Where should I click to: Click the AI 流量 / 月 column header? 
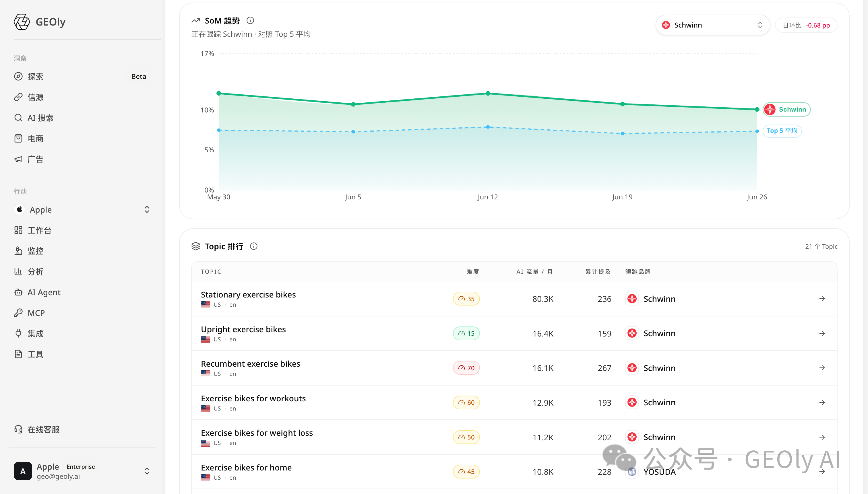pos(534,272)
